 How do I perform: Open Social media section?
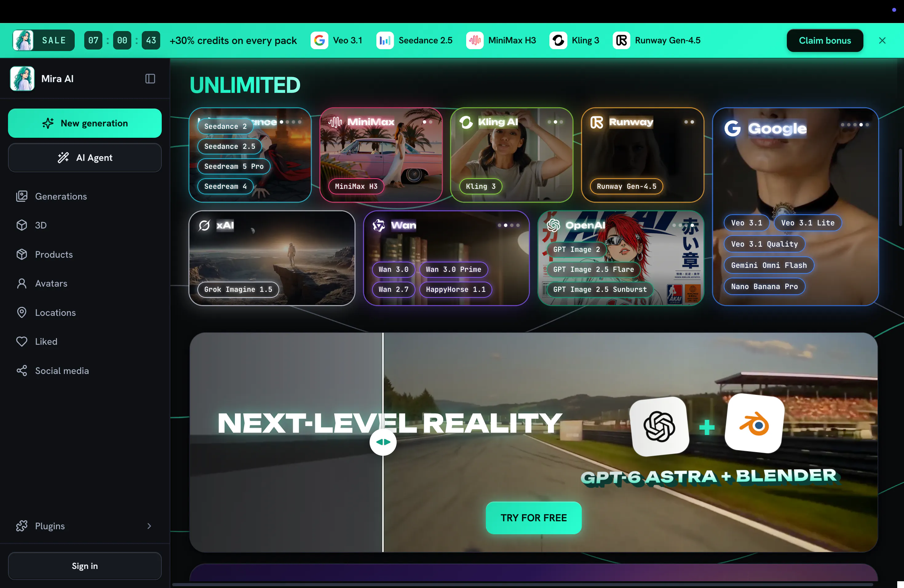(x=85, y=370)
